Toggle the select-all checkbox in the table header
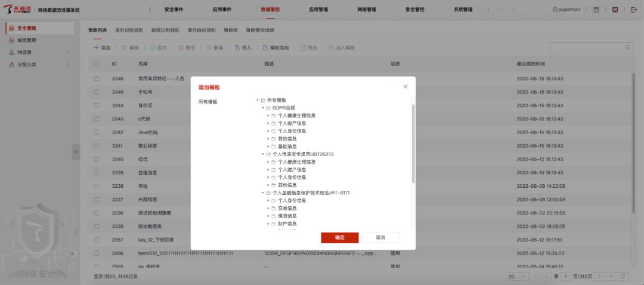644x285 pixels. pos(96,64)
